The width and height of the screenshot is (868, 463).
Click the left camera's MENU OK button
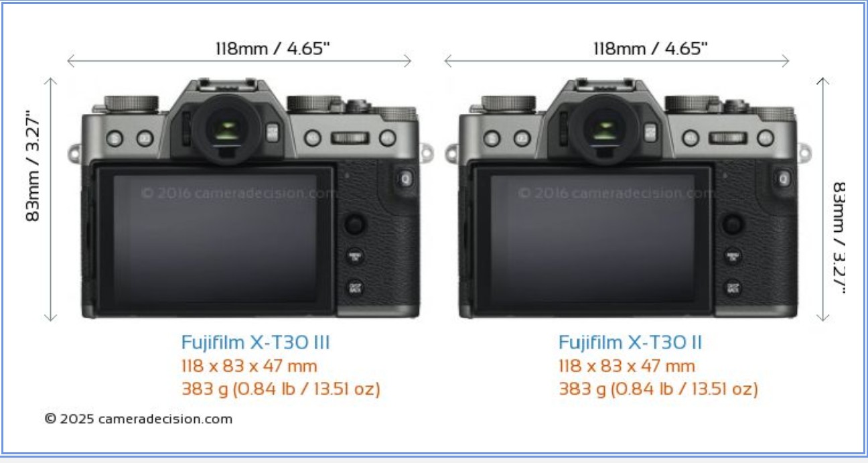(355, 257)
